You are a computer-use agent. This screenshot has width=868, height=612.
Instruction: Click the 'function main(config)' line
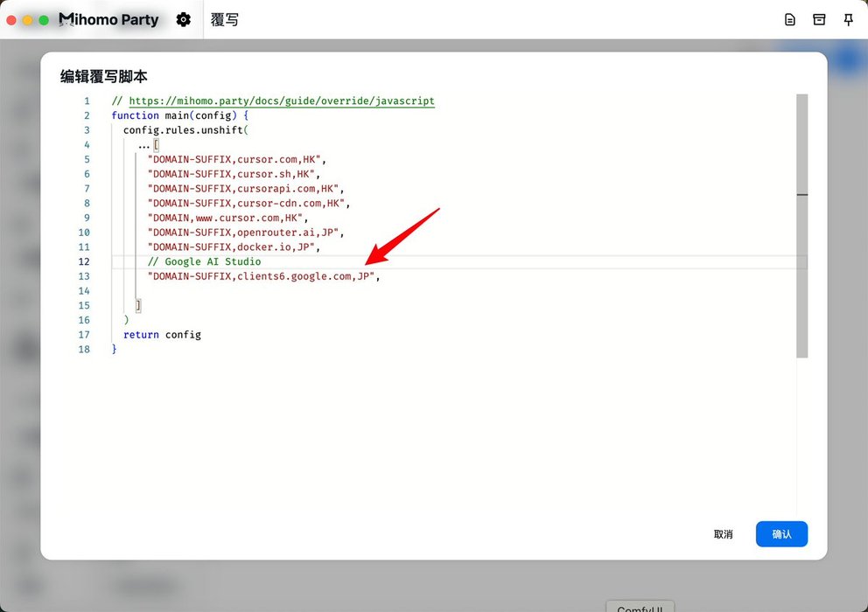[x=180, y=115]
